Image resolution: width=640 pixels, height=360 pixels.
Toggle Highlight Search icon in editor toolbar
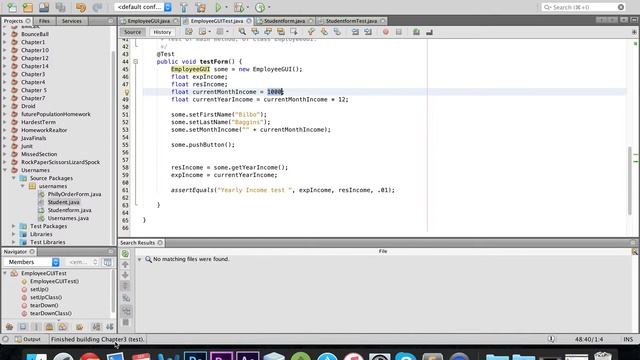(x=281, y=31)
